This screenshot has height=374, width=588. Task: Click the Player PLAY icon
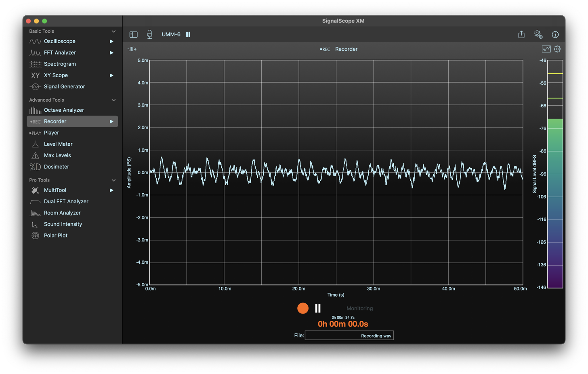pyautogui.click(x=35, y=133)
